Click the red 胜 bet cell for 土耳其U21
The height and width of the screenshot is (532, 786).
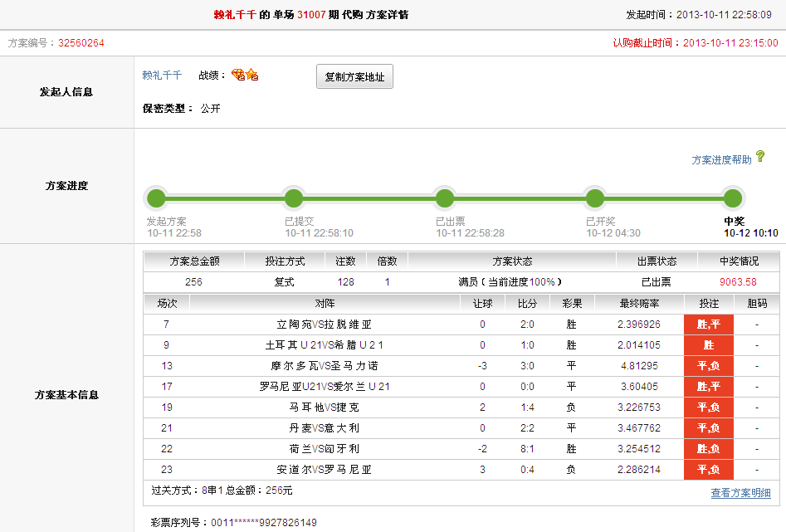pyautogui.click(x=708, y=345)
